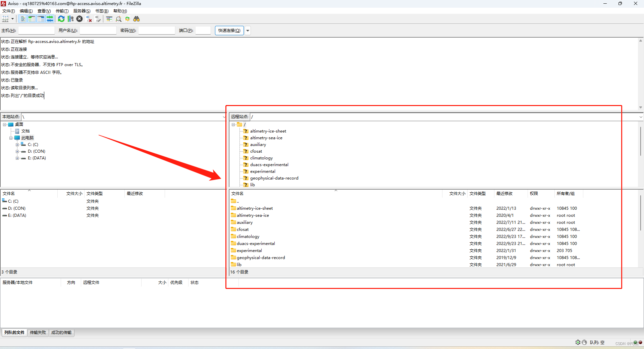The width and height of the screenshot is (644, 349).
Task: Select geophysical-data-record in remote tree
Action: pyautogui.click(x=274, y=178)
